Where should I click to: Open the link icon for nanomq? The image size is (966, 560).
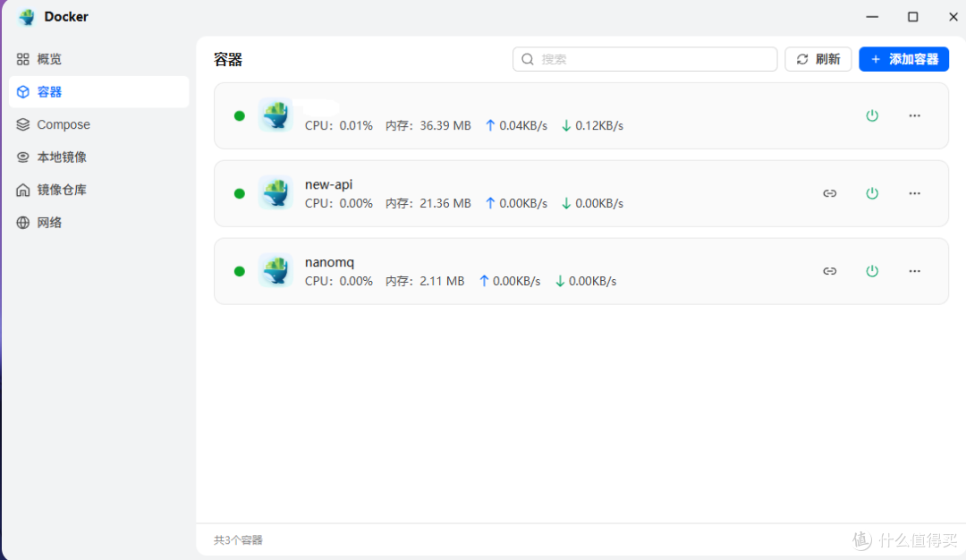pyautogui.click(x=830, y=271)
